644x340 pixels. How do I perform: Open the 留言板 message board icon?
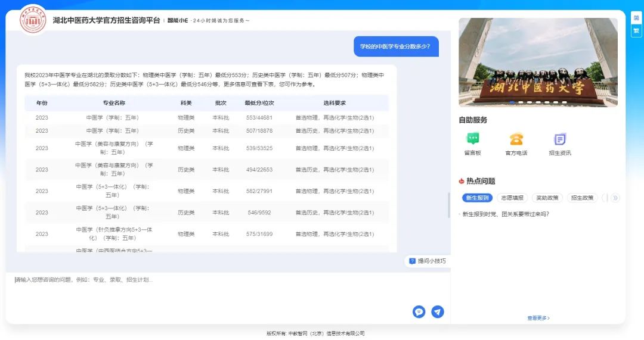(x=472, y=139)
